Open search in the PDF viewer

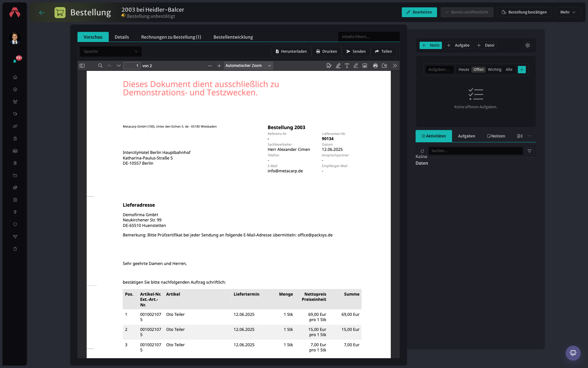pyautogui.click(x=100, y=66)
